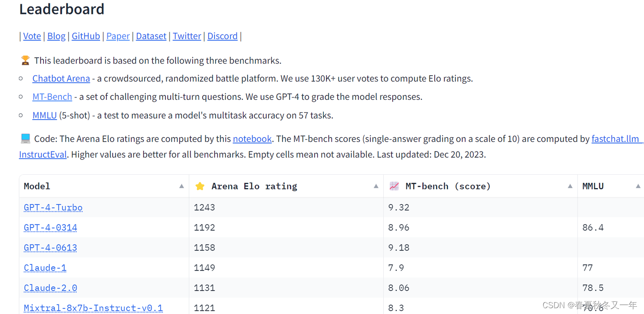Screen dimensions: 644x314
Task: Select the Claude-2.0 model link
Action: [x=51, y=288]
